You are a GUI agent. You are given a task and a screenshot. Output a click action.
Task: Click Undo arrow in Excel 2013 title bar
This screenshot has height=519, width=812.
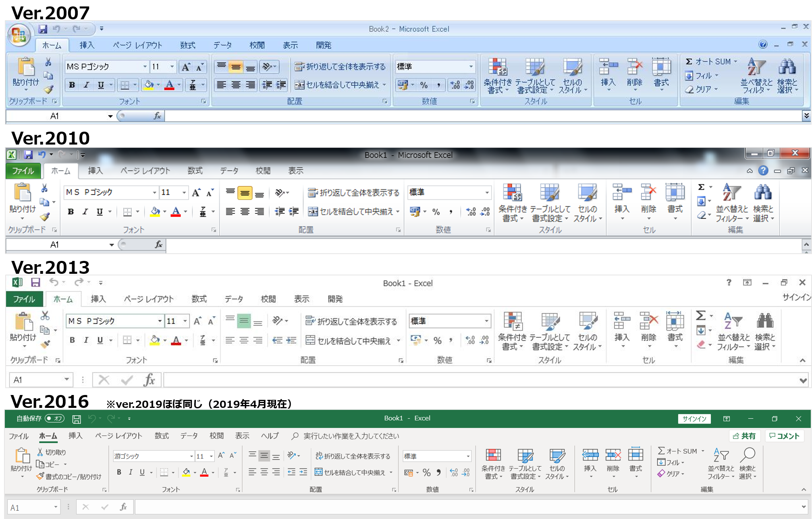(54, 282)
